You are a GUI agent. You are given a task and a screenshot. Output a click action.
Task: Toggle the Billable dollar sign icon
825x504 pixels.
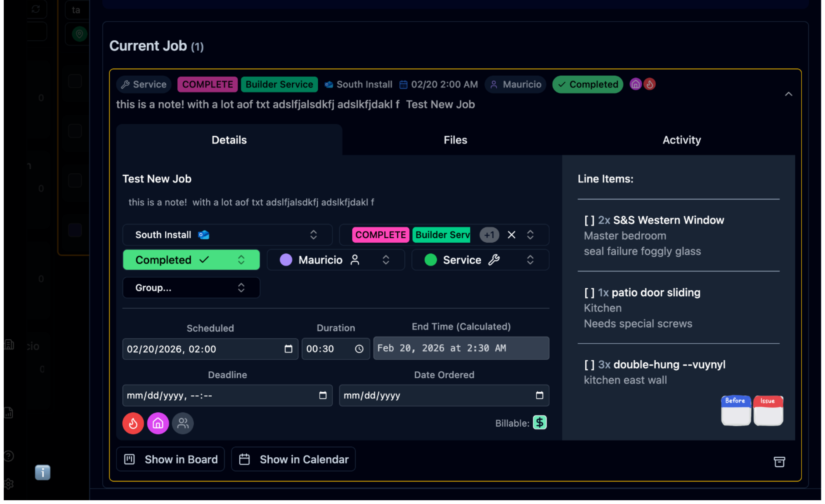tap(539, 423)
